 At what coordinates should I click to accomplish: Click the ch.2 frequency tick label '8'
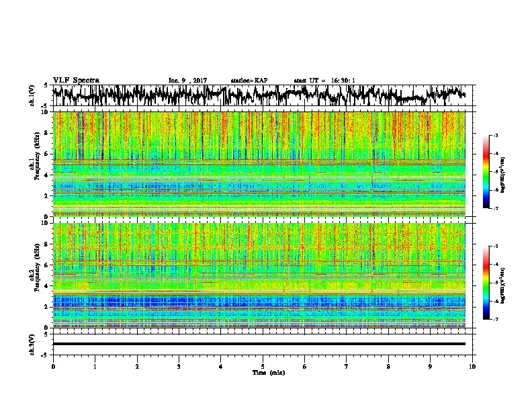click(x=47, y=244)
